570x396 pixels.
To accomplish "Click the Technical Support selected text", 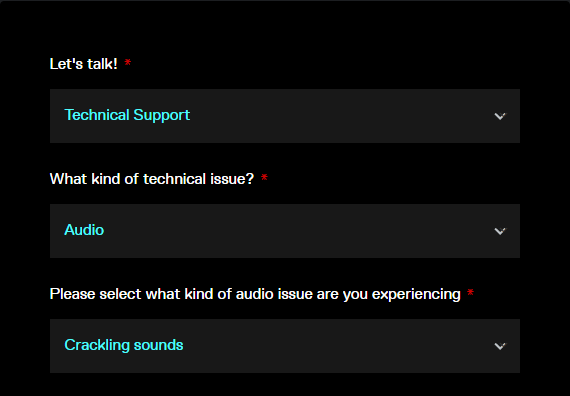I will pyautogui.click(x=127, y=115).
